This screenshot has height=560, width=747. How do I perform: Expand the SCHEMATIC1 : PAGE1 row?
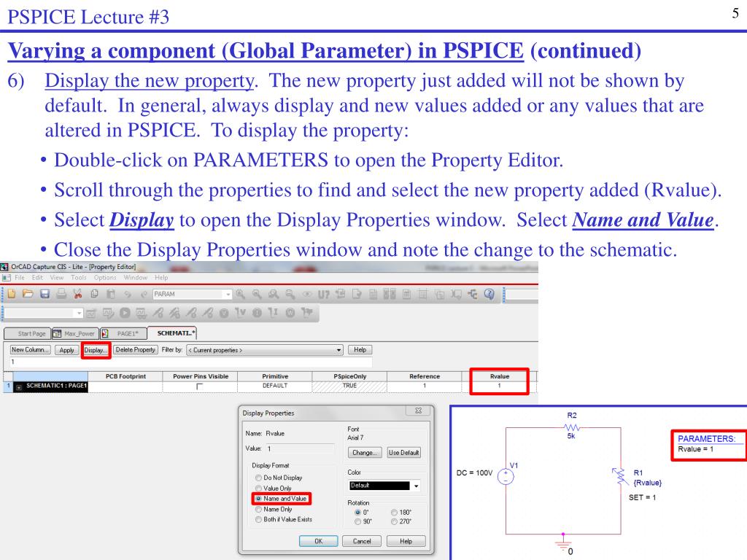coord(19,388)
